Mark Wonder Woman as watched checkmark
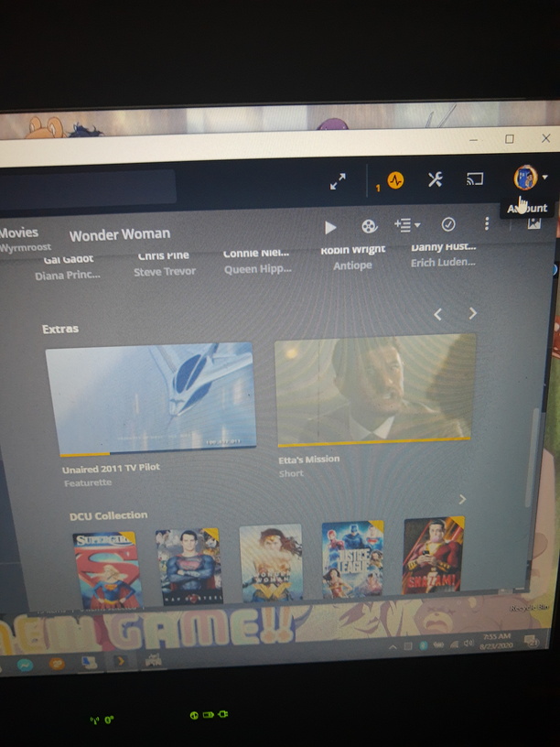The image size is (560, 747). tap(448, 224)
